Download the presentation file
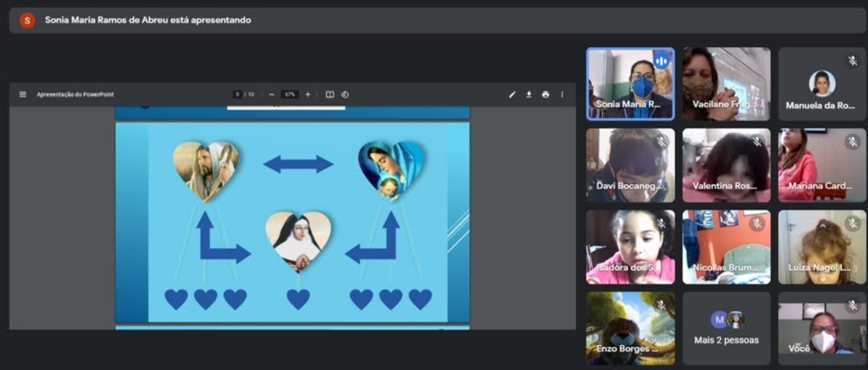868x370 pixels. [529, 94]
